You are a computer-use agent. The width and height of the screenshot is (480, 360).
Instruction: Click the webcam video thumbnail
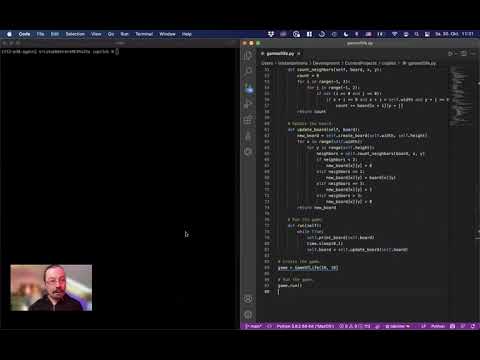51,288
